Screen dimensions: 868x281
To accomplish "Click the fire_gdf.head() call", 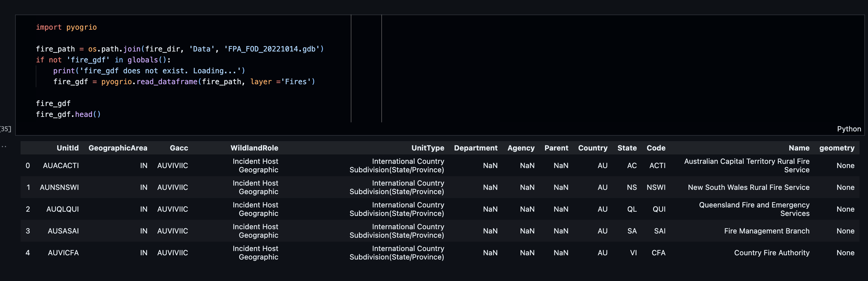I will [68, 114].
